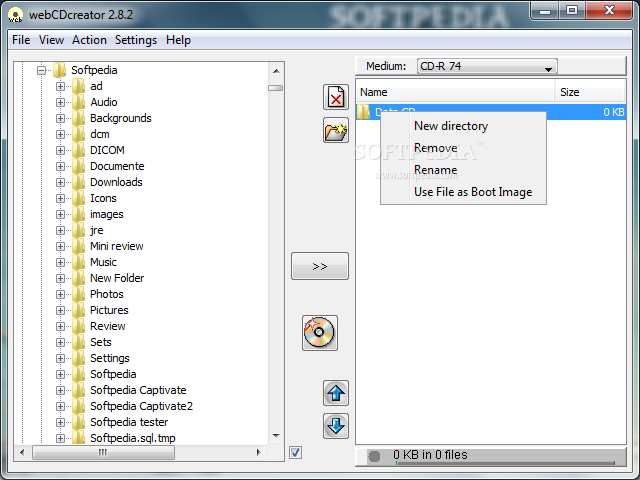
Task: Click the blue move down arrow icon
Action: pos(336,426)
